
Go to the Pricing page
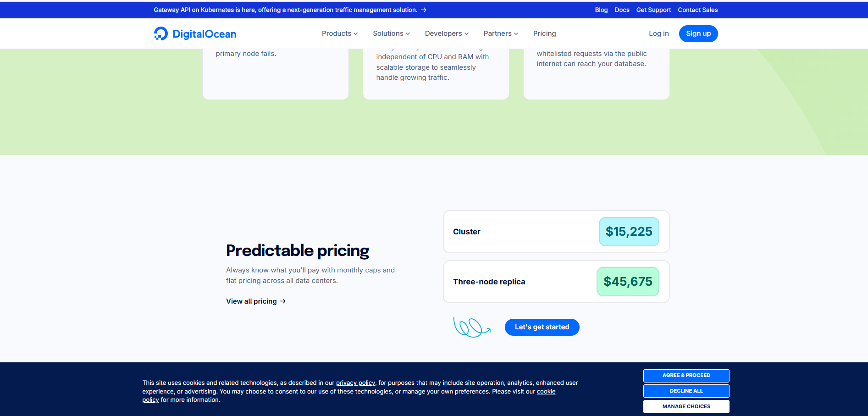pos(544,33)
